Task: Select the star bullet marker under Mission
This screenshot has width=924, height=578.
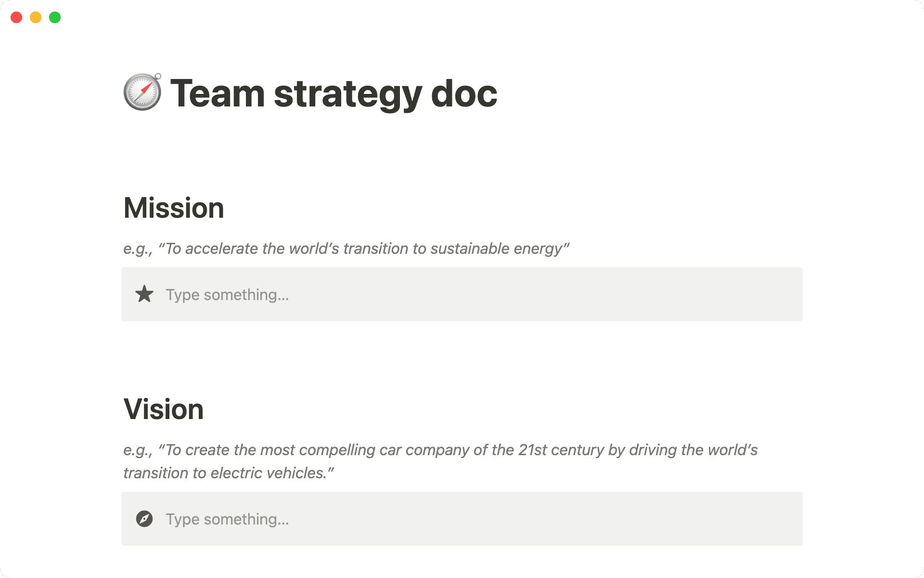Action: [144, 294]
